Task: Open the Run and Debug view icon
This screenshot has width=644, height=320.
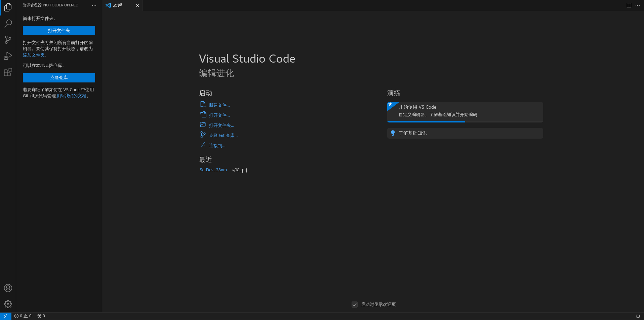Action: click(8, 56)
